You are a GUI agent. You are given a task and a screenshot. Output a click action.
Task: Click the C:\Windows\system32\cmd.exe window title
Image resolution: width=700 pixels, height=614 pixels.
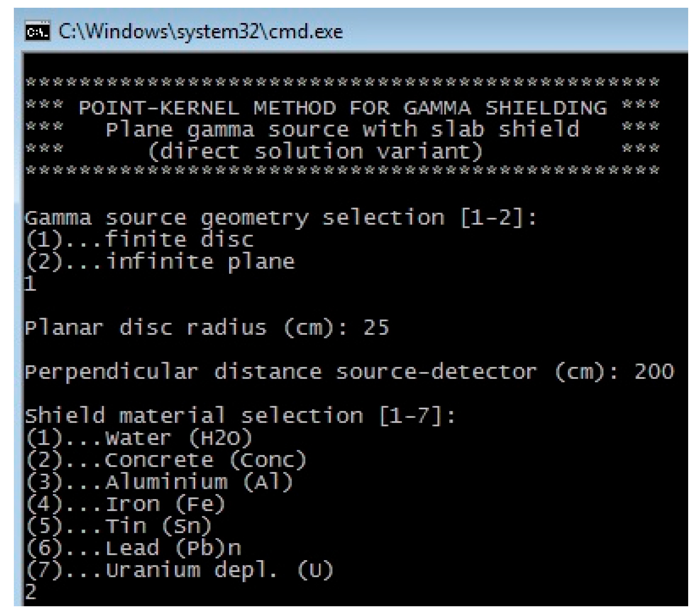tap(200, 32)
